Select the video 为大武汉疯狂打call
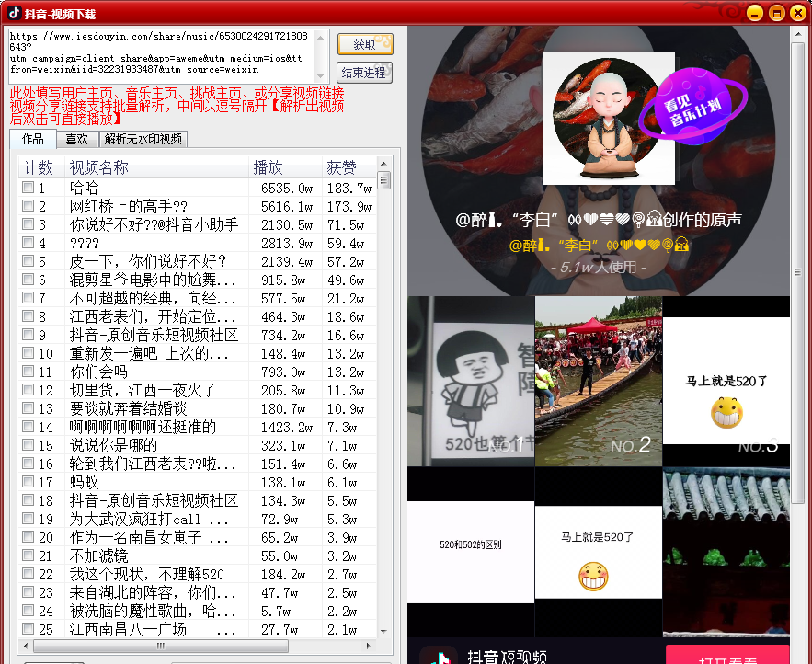812x664 pixels. tap(149, 519)
